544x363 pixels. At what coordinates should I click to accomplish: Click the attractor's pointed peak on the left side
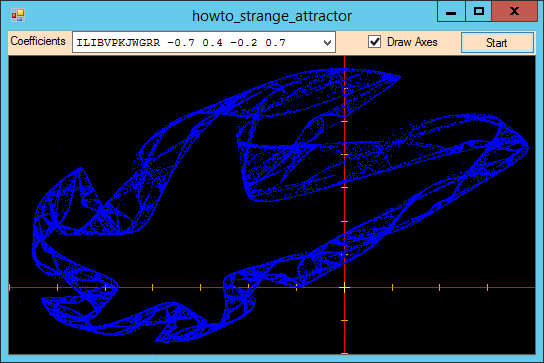pos(80,169)
